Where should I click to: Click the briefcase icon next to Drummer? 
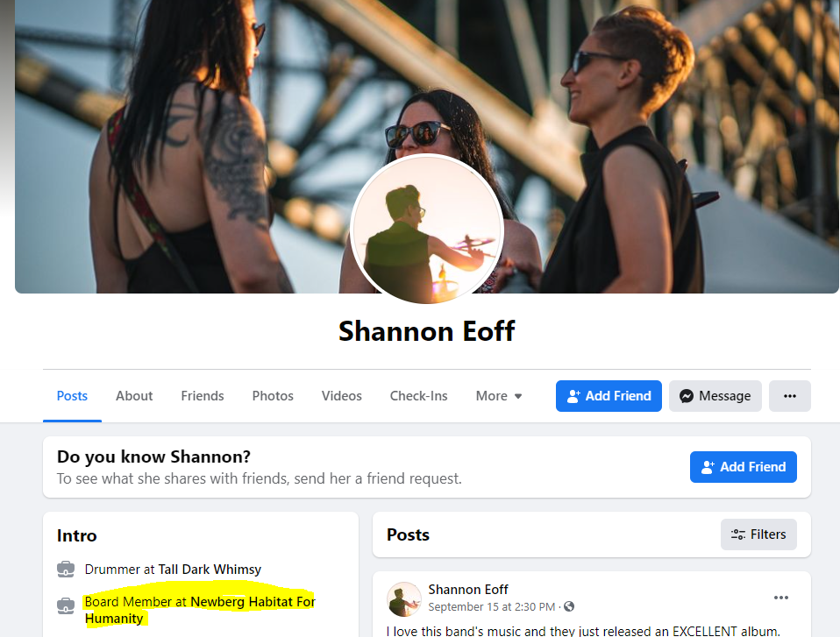tap(66, 569)
